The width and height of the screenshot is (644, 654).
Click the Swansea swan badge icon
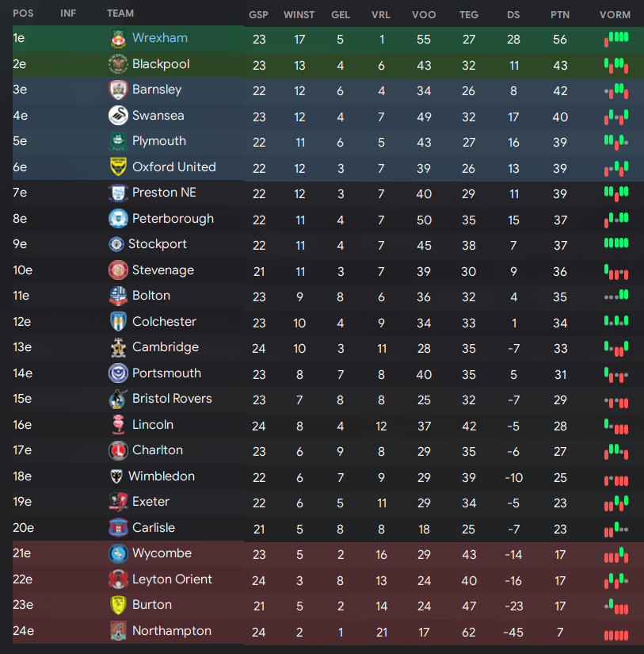click(118, 116)
